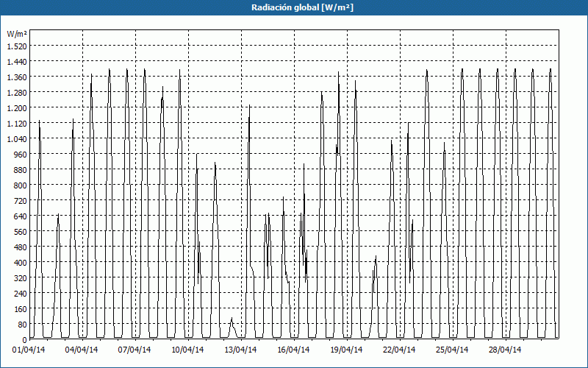This screenshot has width=588, height=368.
Task: Click the 04/04/14 date label
Action: click(x=82, y=350)
